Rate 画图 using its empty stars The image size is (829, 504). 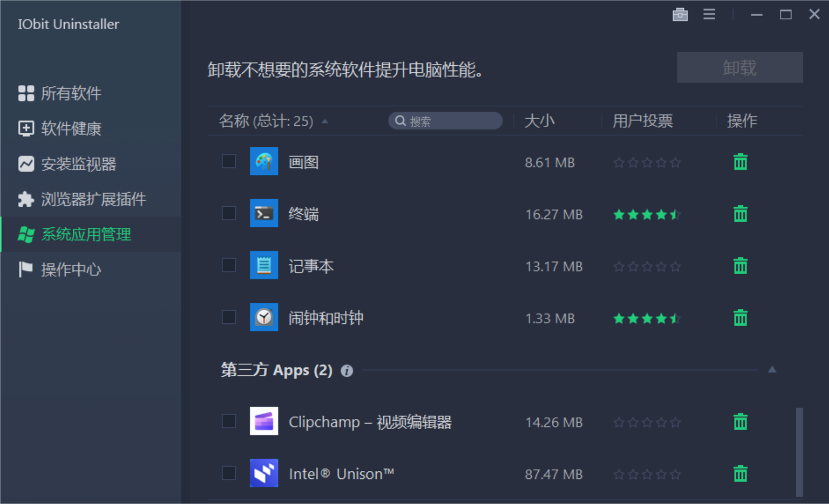click(647, 163)
